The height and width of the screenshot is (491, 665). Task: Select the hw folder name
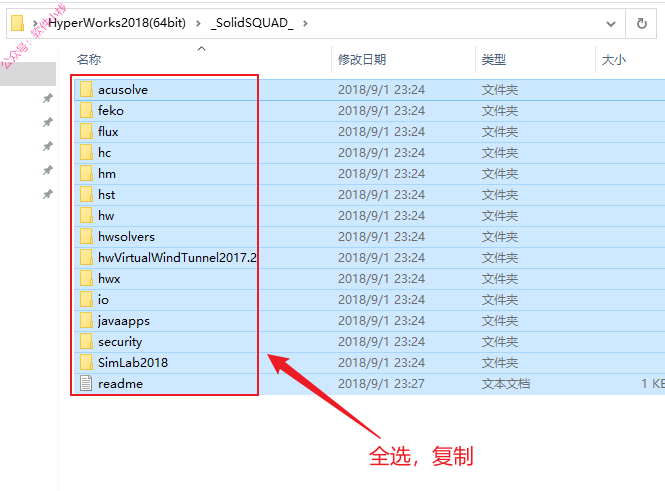[x=106, y=215]
